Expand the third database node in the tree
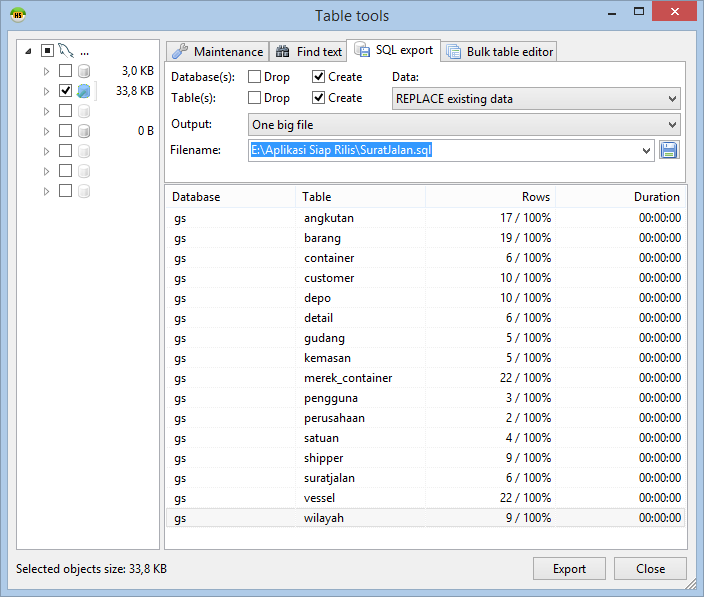 [46, 111]
